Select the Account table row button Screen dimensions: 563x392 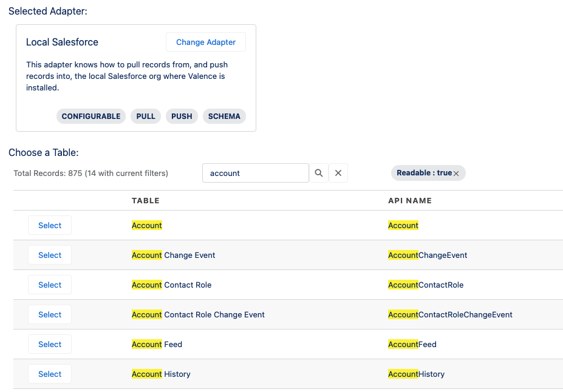50,225
